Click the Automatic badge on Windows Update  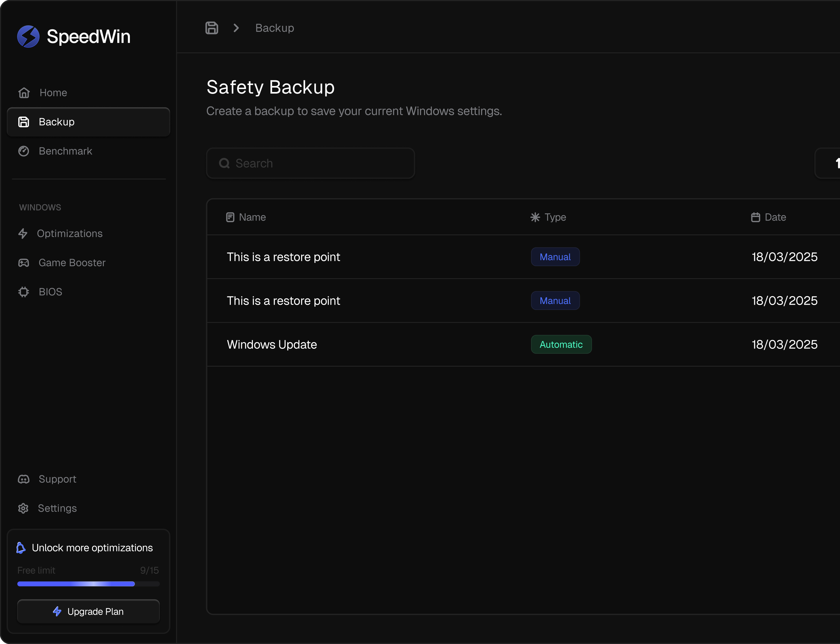[x=561, y=345]
